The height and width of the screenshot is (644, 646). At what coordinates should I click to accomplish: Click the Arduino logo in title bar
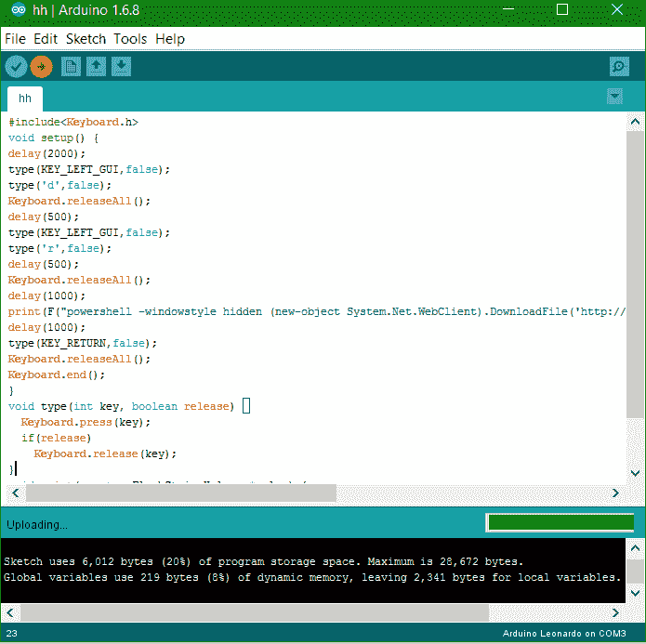[x=19, y=9]
